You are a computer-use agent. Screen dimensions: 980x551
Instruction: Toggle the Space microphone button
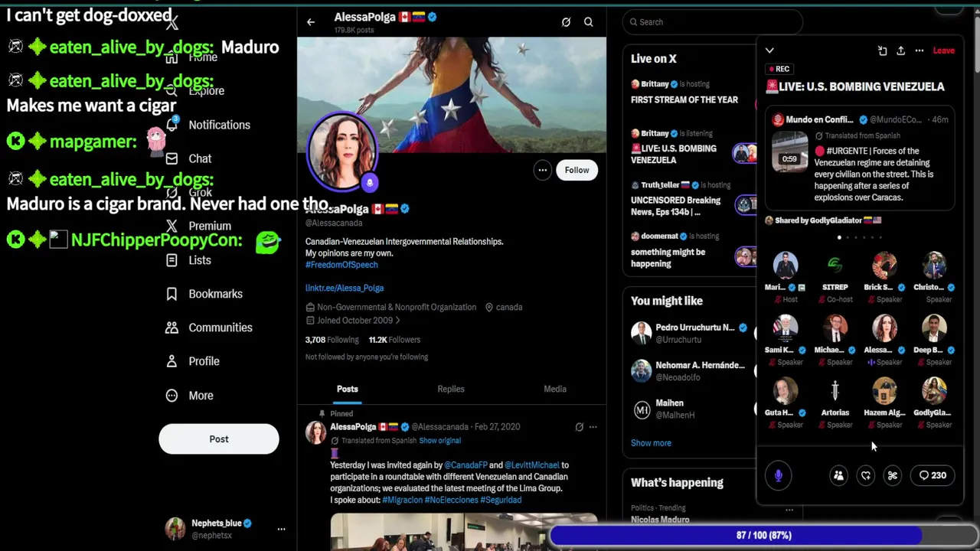tap(778, 476)
